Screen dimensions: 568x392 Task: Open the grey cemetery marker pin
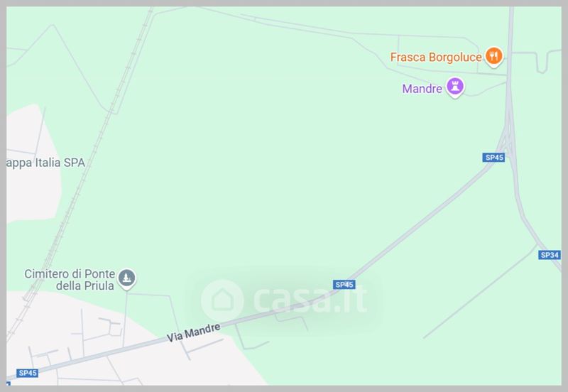[x=127, y=278]
